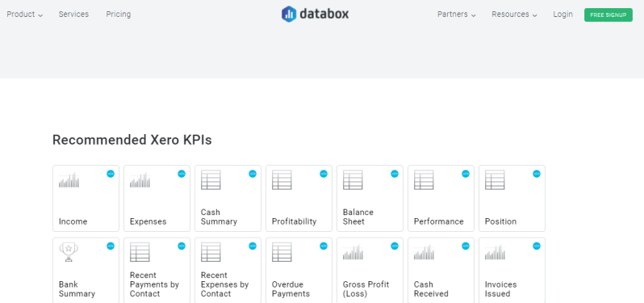Click the Xero badge on Expenses card
The image size is (644, 303).
pyautogui.click(x=182, y=174)
